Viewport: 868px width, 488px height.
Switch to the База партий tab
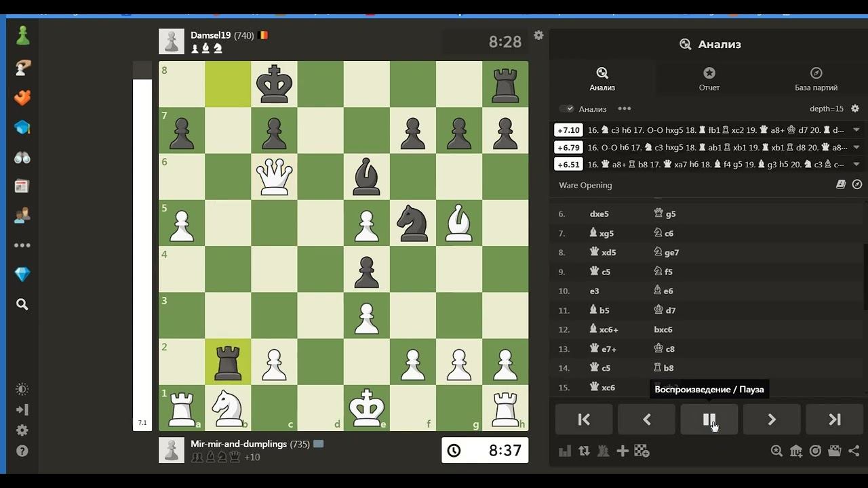(816, 79)
